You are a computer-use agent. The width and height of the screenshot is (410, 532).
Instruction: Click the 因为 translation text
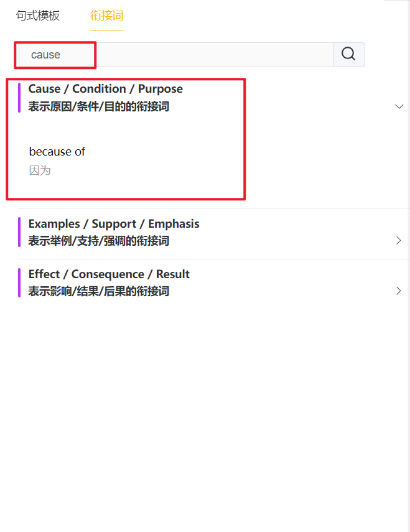pos(40,170)
